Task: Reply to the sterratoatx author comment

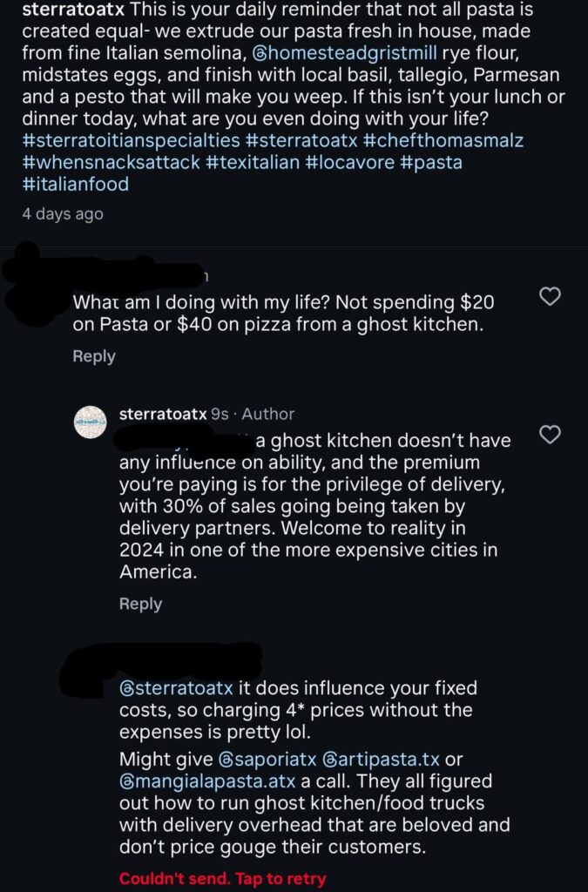Action: pyautogui.click(x=139, y=603)
